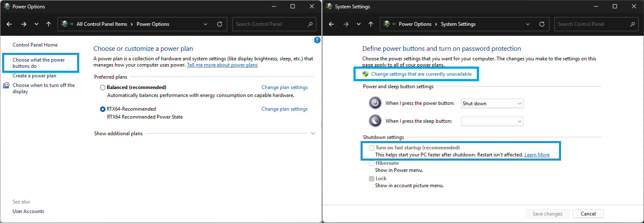Click the Save changes button
Image resolution: width=644 pixels, height=223 pixels.
(x=547, y=214)
